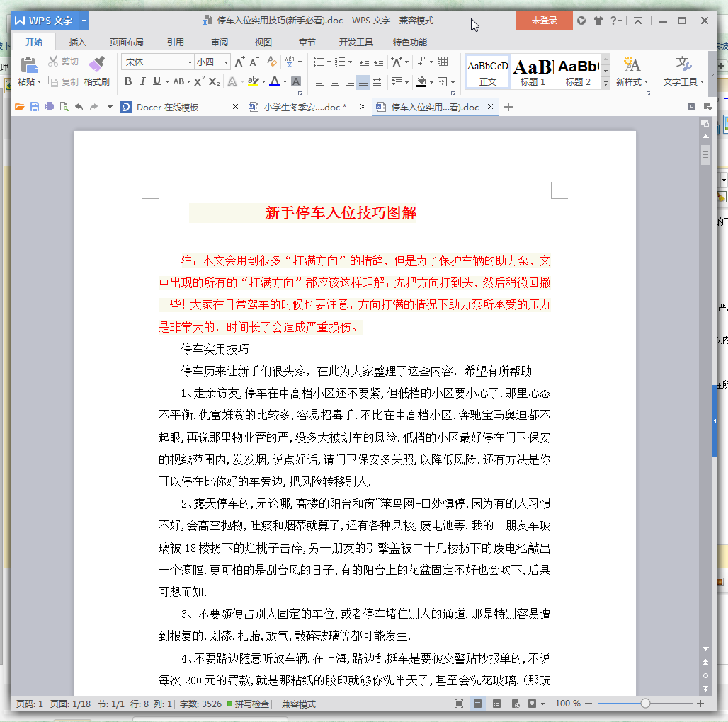Select the outline view icon in status bar

496,704
